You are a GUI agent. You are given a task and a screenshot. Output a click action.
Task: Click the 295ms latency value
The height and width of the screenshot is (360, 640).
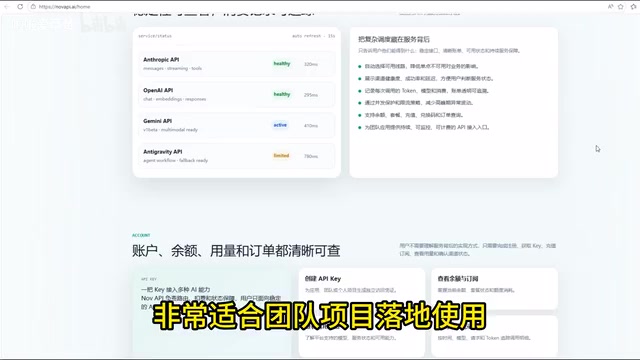click(x=311, y=95)
